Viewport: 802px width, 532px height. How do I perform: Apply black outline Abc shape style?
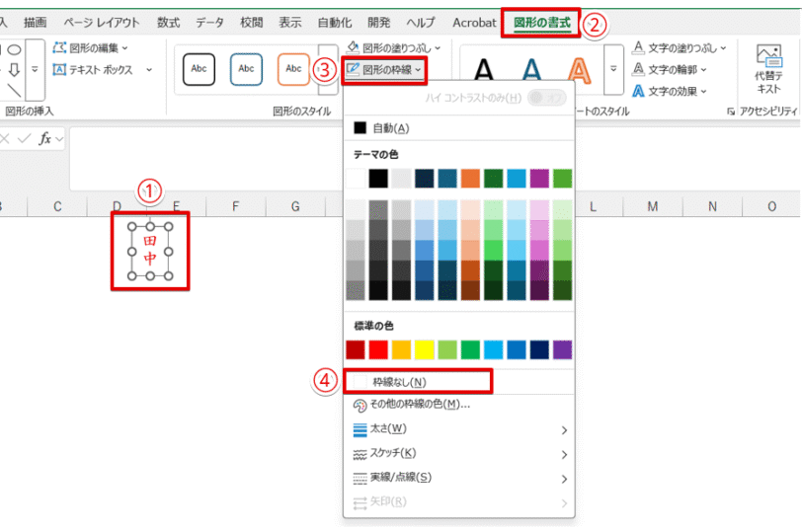(x=199, y=69)
